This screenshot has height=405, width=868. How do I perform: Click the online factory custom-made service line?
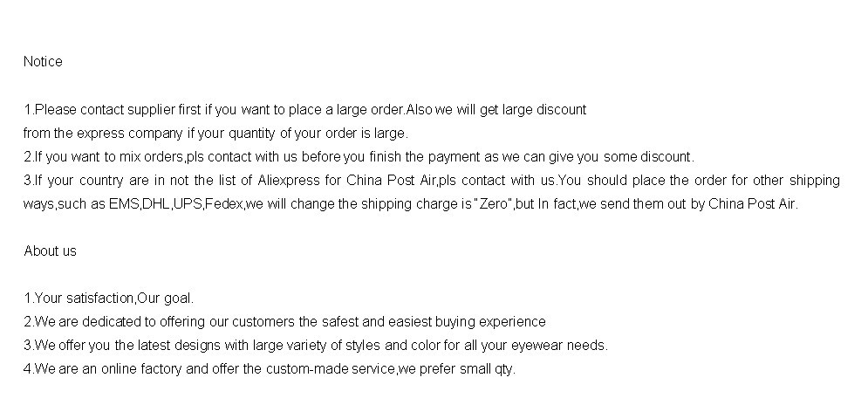click(270, 369)
